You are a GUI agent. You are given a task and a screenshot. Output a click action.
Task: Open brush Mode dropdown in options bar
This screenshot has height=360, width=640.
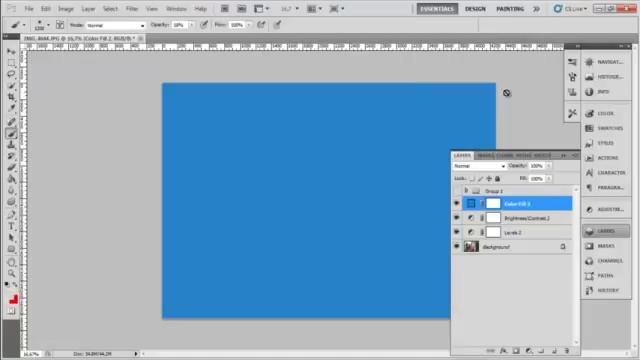(116, 25)
